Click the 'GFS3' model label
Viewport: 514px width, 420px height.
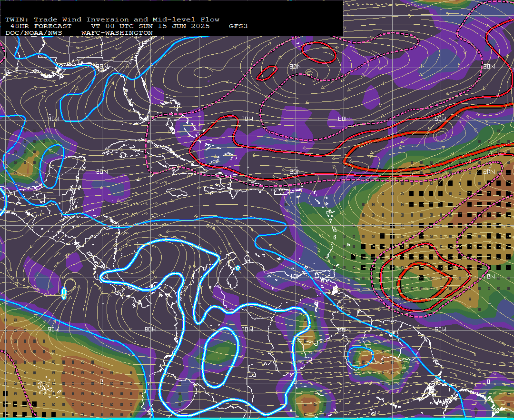[238, 26]
